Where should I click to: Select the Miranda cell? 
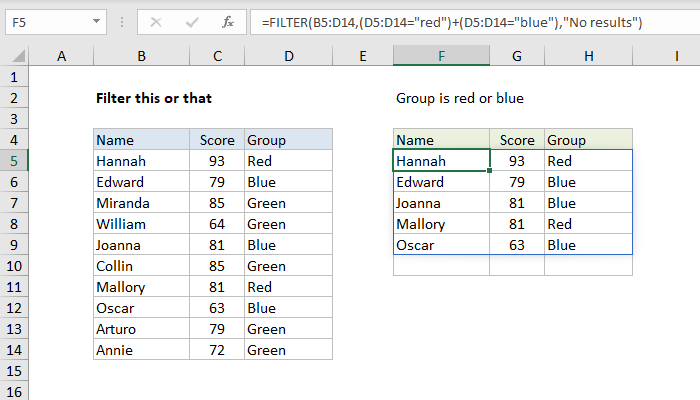coord(142,203)
